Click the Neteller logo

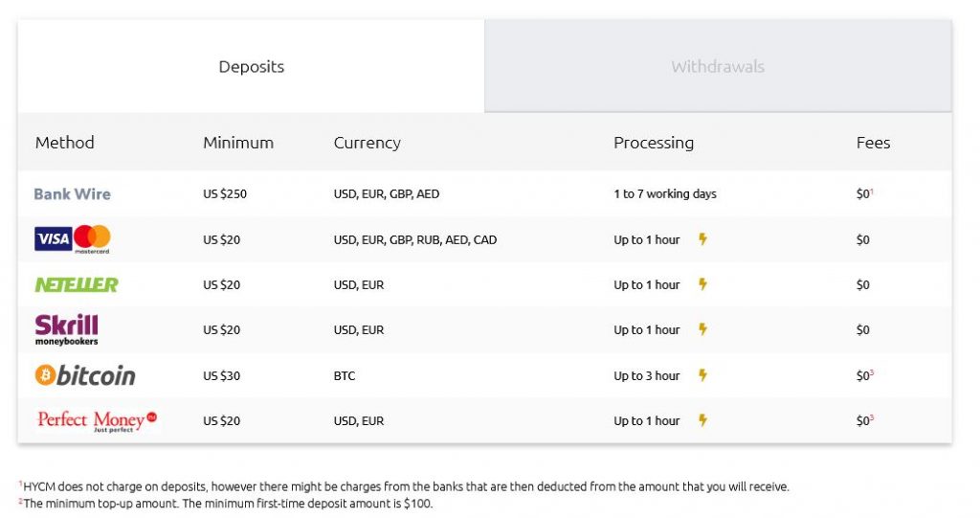pos(77,284)
